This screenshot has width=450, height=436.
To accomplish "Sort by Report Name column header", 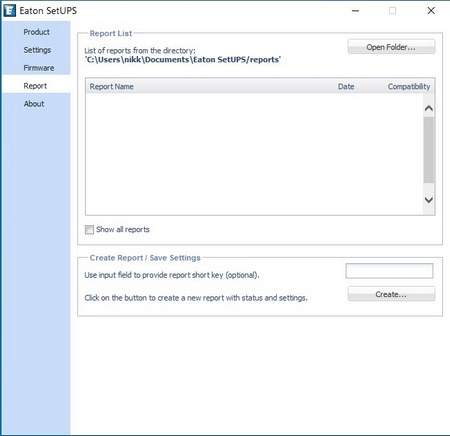I will click(111, 87).
